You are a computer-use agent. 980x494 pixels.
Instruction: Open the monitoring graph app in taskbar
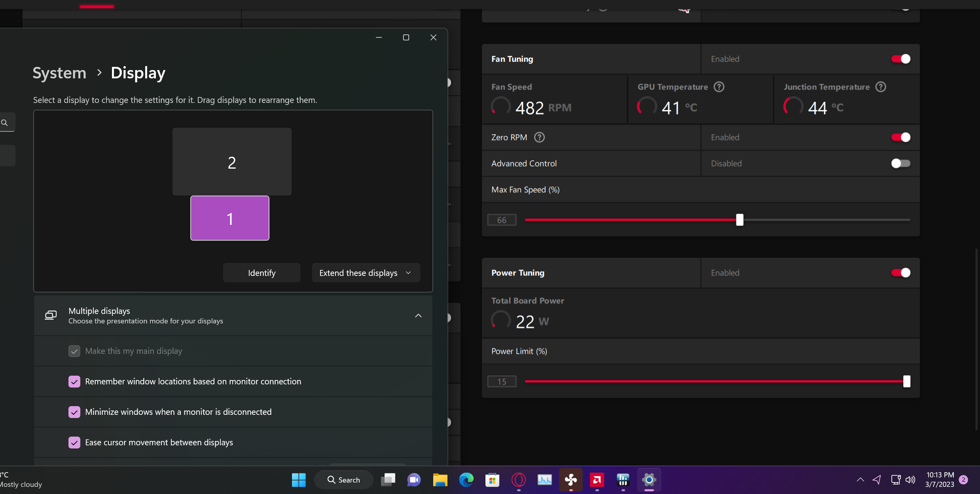[x=544, y=480]
